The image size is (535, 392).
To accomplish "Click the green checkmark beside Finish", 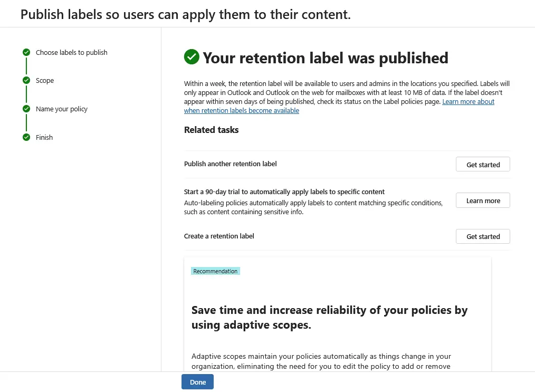I will [x=26, y=137].
